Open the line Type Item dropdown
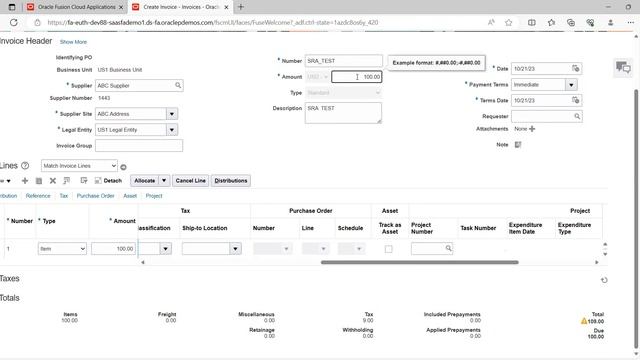640x360 pixels. [x=62, y=249]
